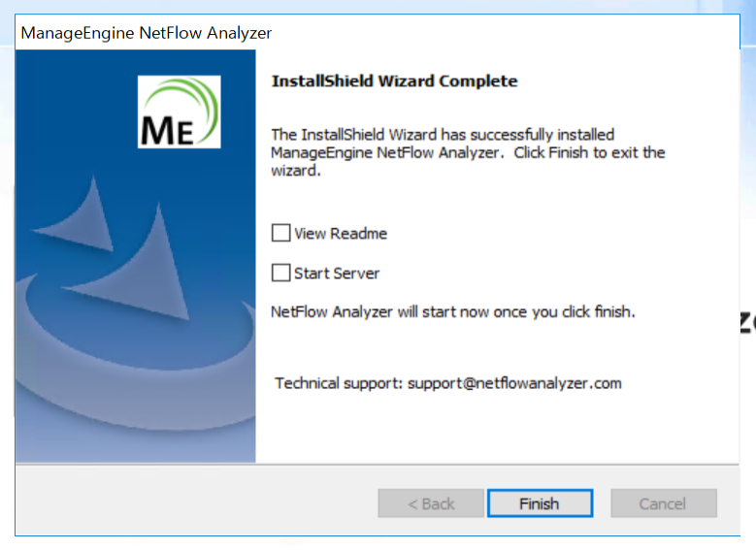The width and height of the screenshot is (756, 550).
Task: Click the greyed-out Back button
Action: pos(431,503)
